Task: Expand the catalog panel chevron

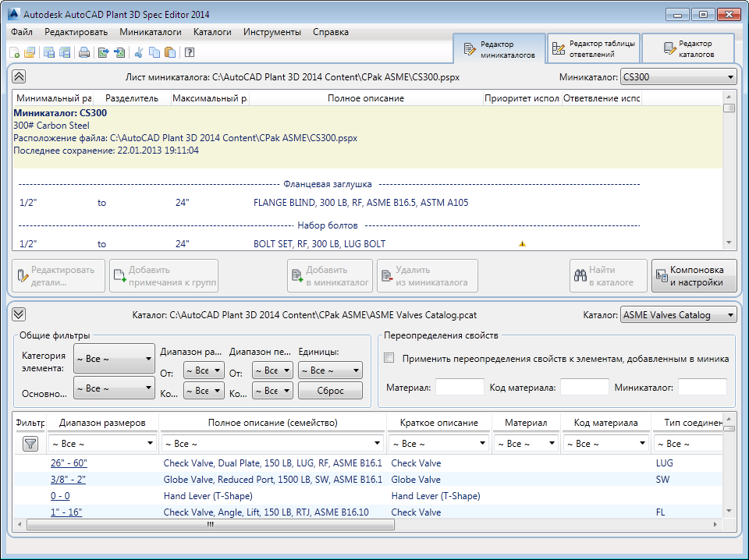Action: (x=19, y=314)
